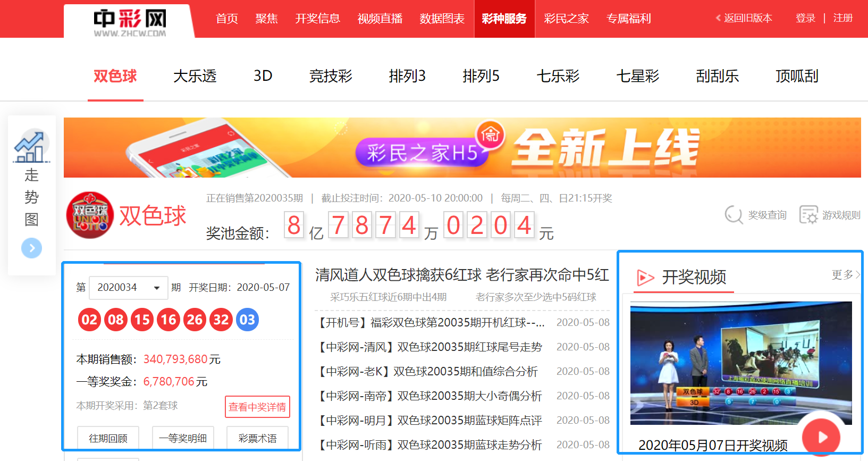Click the 彩民之家H5 banner

[x=462, y=148]
